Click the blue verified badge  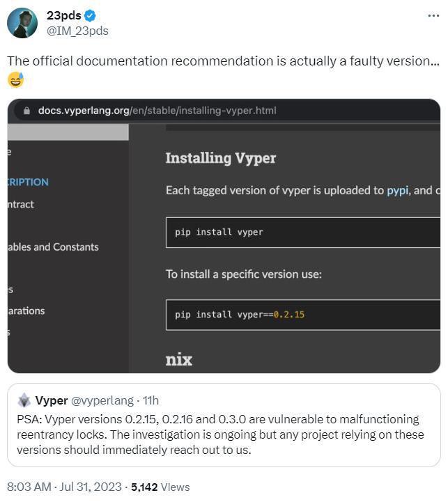tap(90, 16)
